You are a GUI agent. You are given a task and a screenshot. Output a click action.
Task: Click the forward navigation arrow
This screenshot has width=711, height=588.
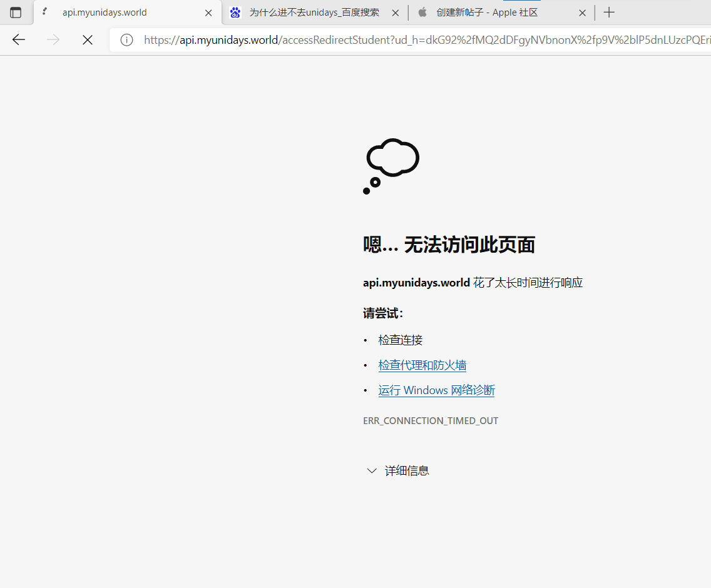tap(53, 40)
